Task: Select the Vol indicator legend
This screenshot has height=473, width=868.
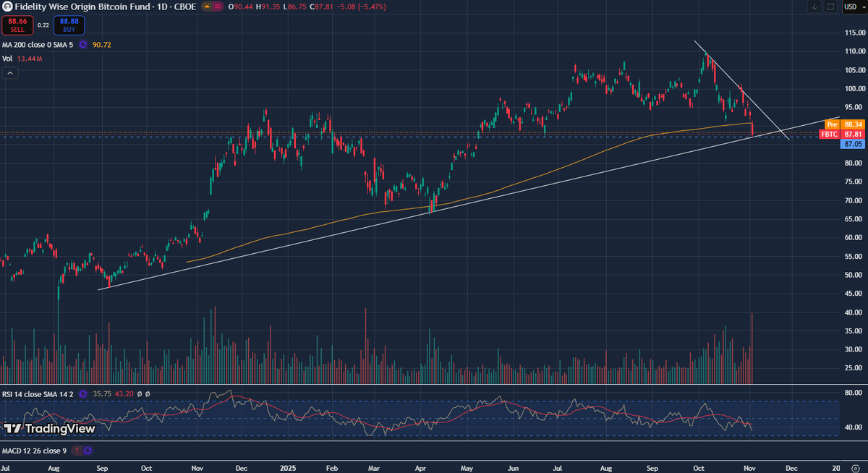Action: pyautogui.click(x=7, y=58)
